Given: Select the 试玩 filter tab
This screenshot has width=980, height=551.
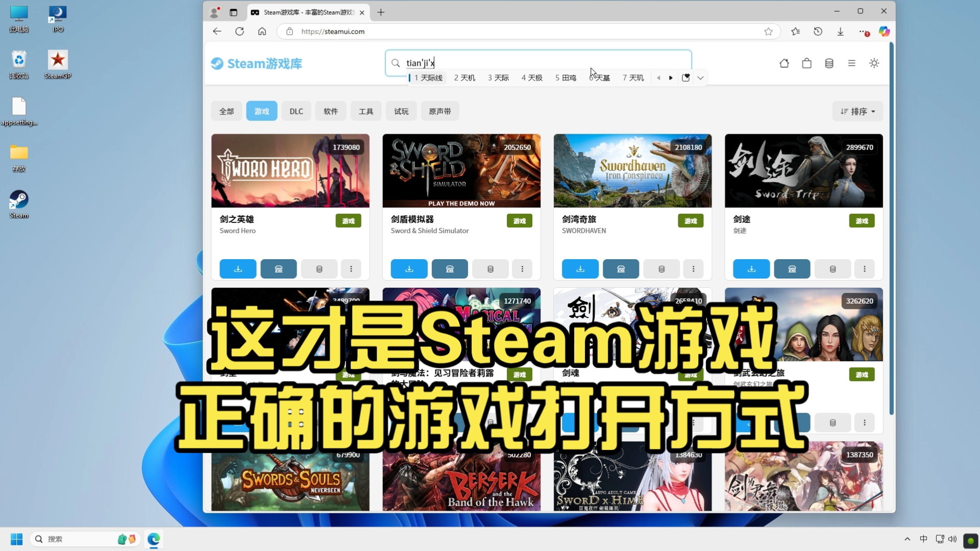Looking at the screenshot, I should pyautogui.click(x=401, y=111).
